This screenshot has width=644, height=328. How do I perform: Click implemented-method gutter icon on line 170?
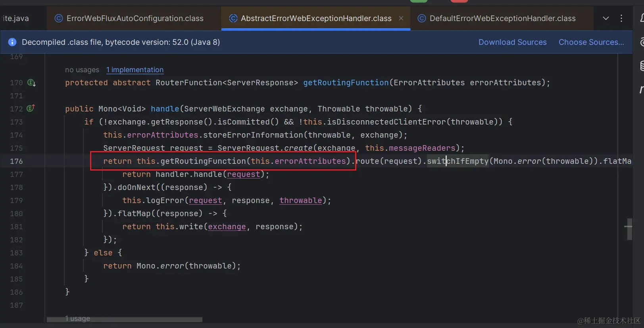coord(31,82)
